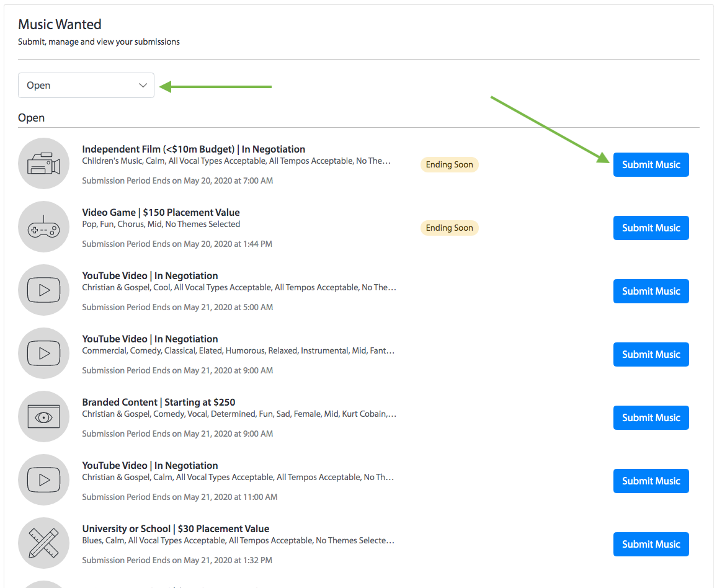Click the deadline 'May 21, 2020 at 1:32 PM'
The height and width of the screenshot is (588, 717).
coord(228,560)
